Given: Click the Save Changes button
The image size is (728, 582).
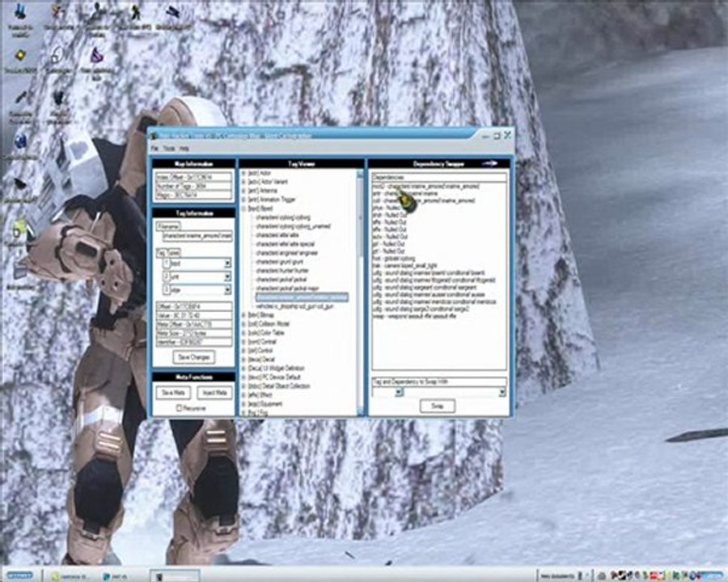Looking at the screenshot, I should click(x=194, y=357).
